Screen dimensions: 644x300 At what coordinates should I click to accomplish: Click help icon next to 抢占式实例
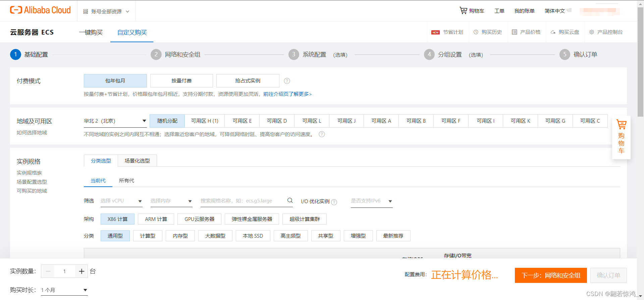(x=287, y=81)
